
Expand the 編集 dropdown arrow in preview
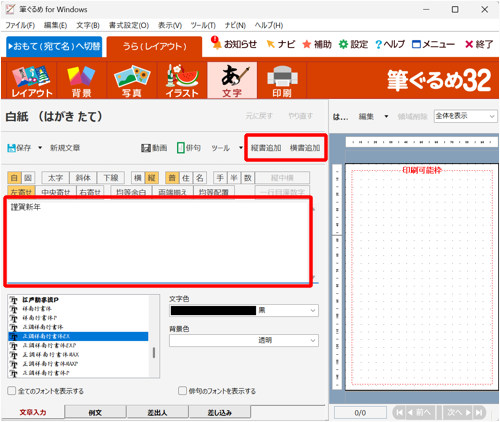[386, 117]
